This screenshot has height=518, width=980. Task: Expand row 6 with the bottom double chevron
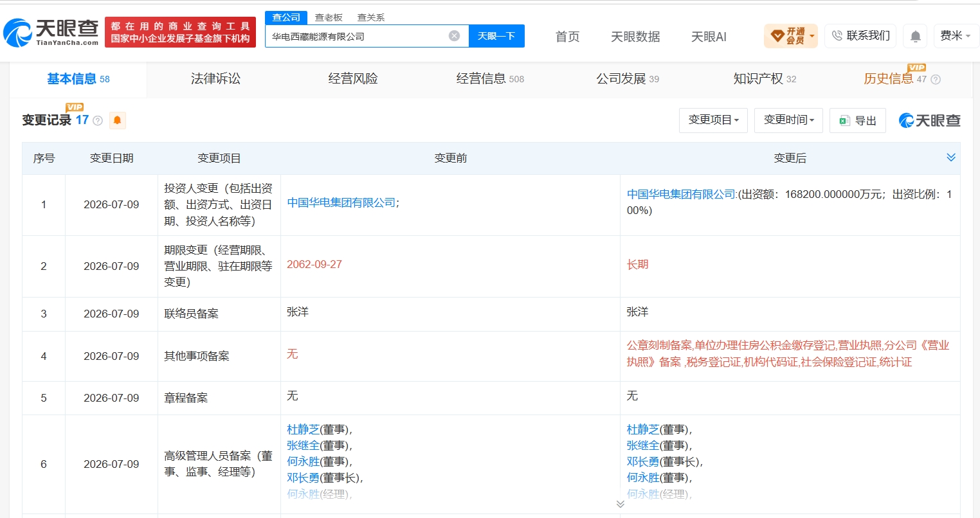coord(620,504)
